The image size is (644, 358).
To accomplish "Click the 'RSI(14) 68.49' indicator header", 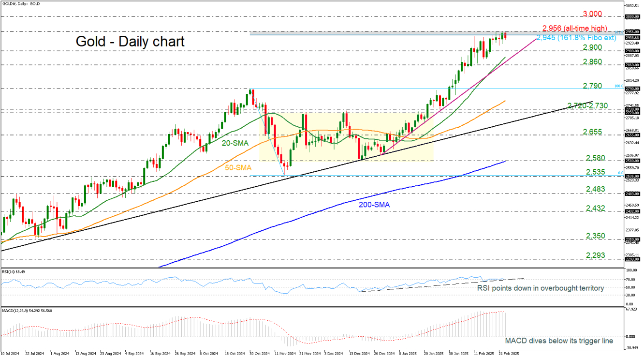I will [x=14, y=271].
